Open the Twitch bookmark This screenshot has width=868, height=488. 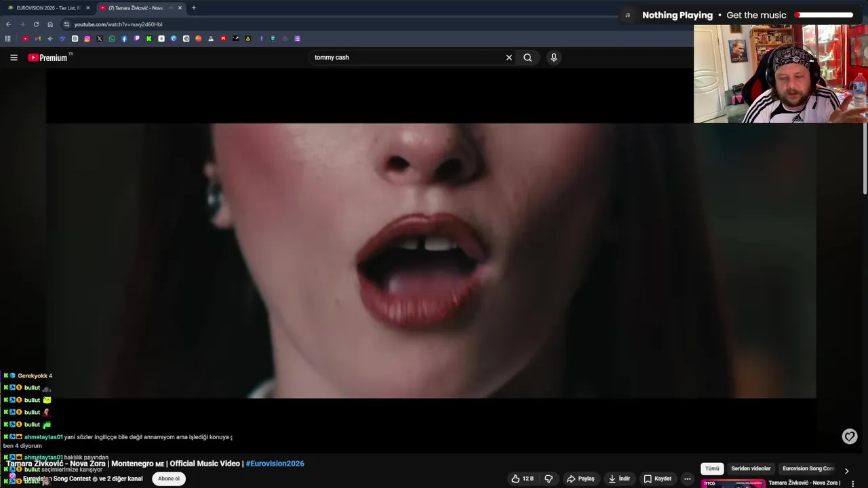[137, 39]
